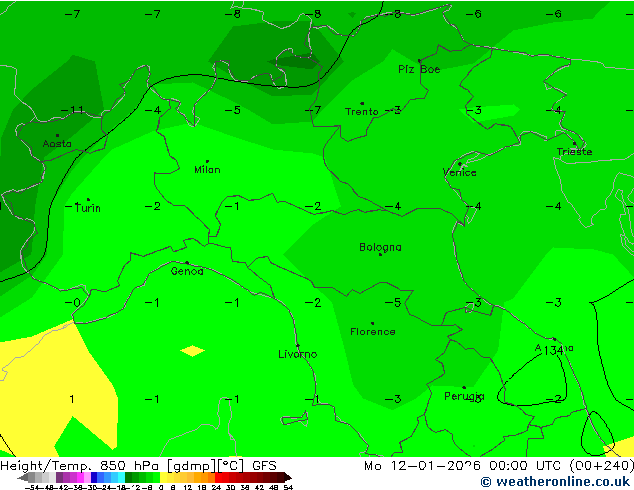Select the Florence city label
Image resolution: width=634 pixels, height=490 pixels.
(x=372, y=332)
